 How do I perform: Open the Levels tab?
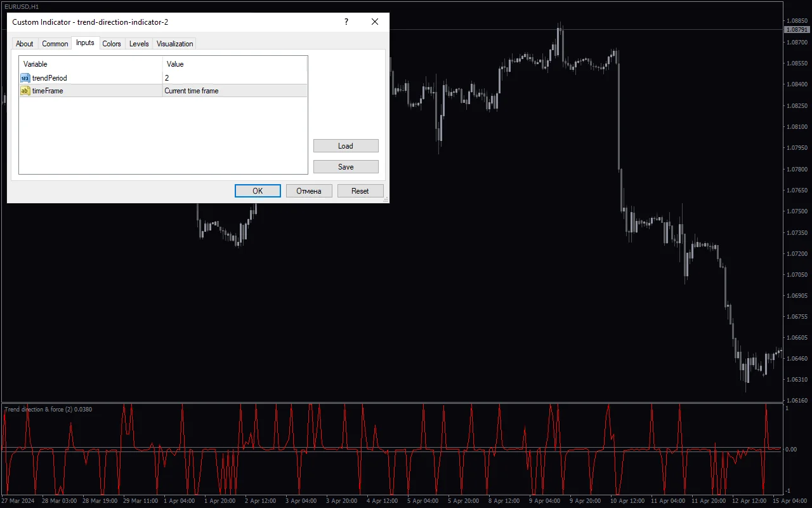tap(139, 44)
